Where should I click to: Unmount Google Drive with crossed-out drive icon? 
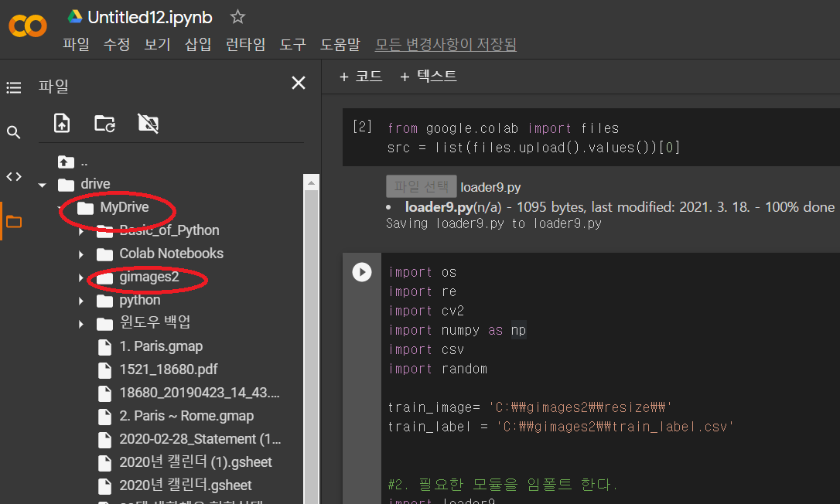tap(148, 123)
